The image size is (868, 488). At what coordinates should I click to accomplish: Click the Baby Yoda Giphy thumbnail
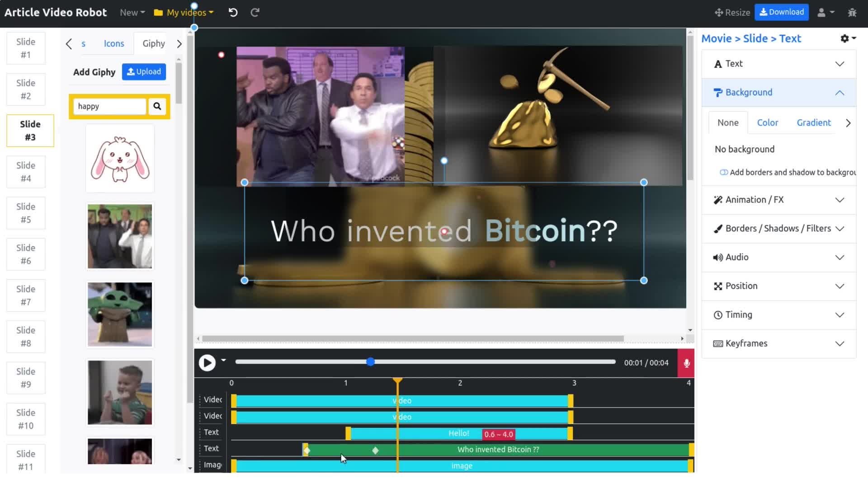(x=119, y=314)
